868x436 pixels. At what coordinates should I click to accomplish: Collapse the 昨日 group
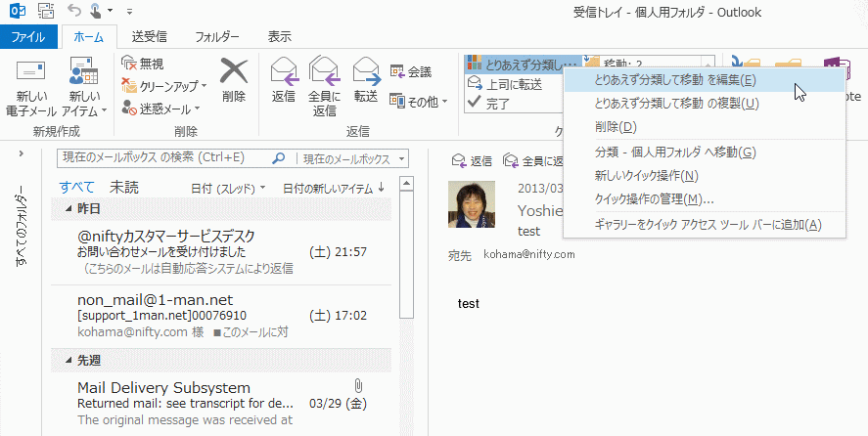coord(69,208)
